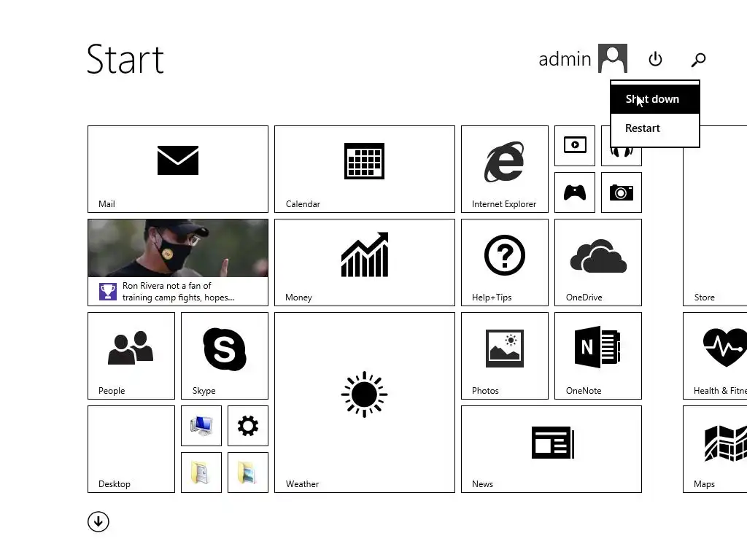Launch Internet Explorer tile

pyautogui.click(x=505, y=169)
